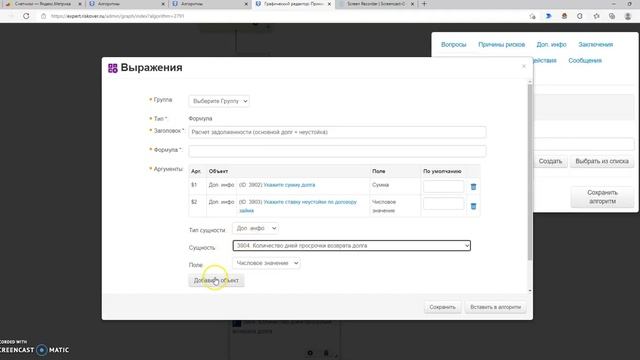Focus the default value field for argument $2

[443, 203]
